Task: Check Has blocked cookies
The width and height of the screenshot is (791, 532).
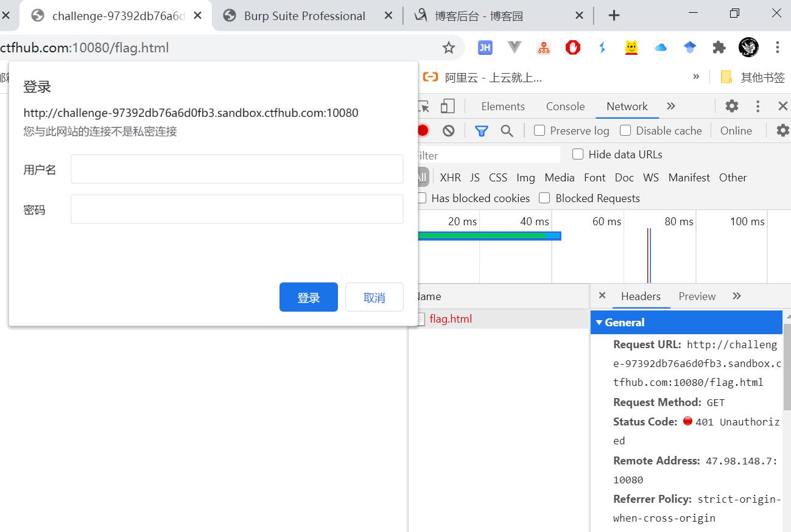Action: pos(421,198)
